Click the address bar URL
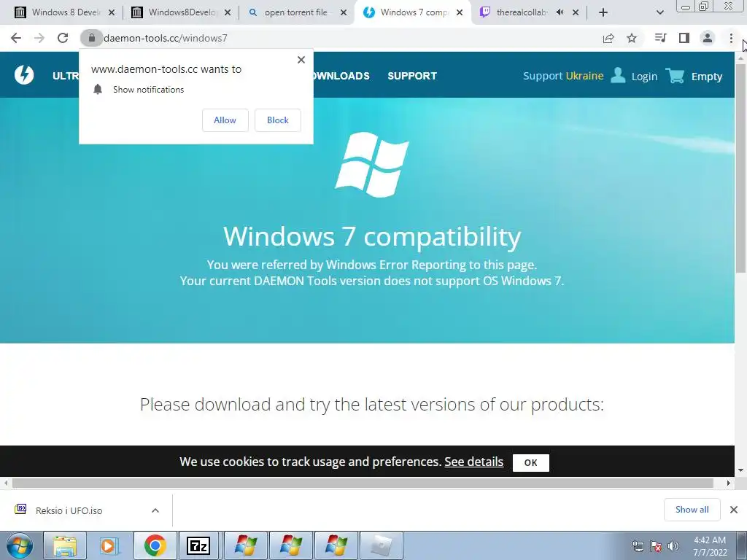747x560 pixels. pos(166,38)
